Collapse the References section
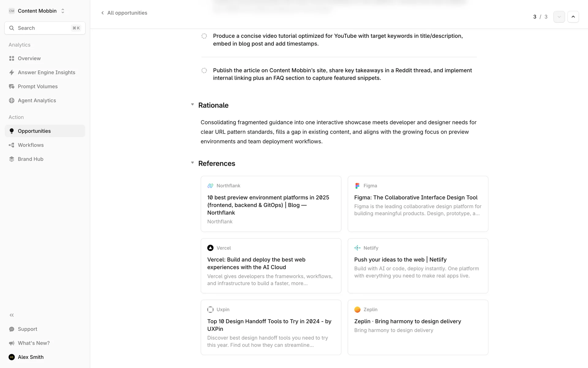This screenshot has width=588, height=368. pyautogui.click(x=192, y=163)
